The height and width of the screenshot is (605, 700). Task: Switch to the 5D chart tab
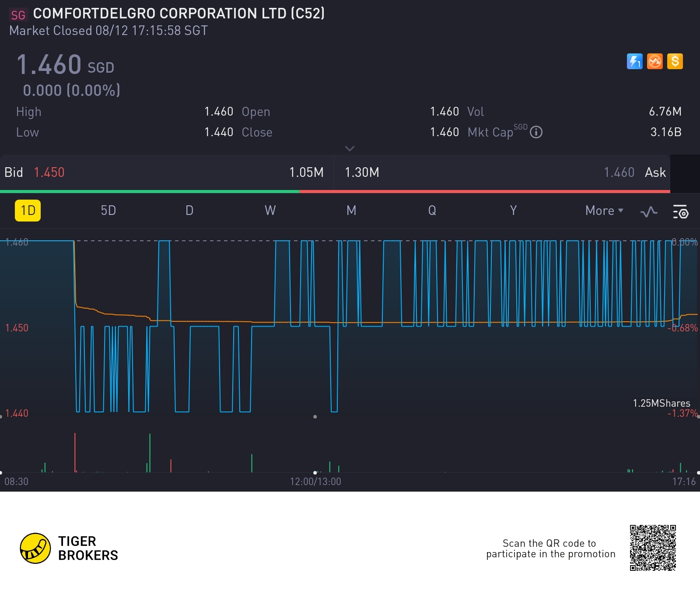(108, 211)
